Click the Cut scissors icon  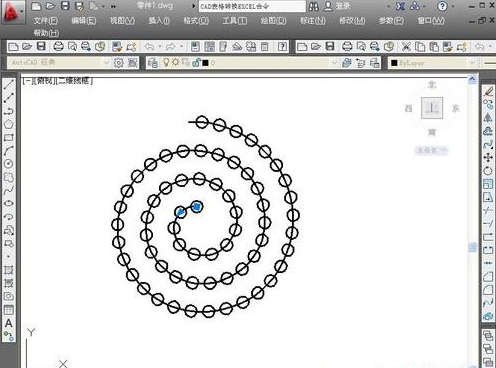[x=406, y=47]
